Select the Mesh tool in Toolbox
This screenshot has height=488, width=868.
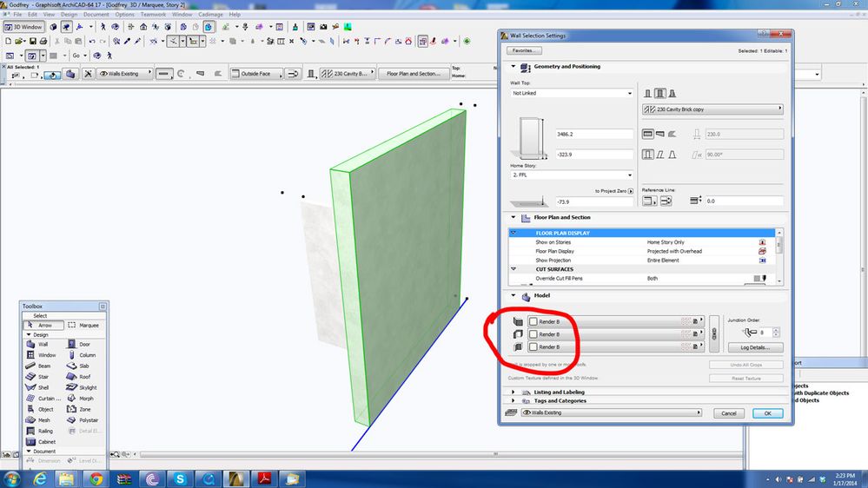[x=43, y=420]
